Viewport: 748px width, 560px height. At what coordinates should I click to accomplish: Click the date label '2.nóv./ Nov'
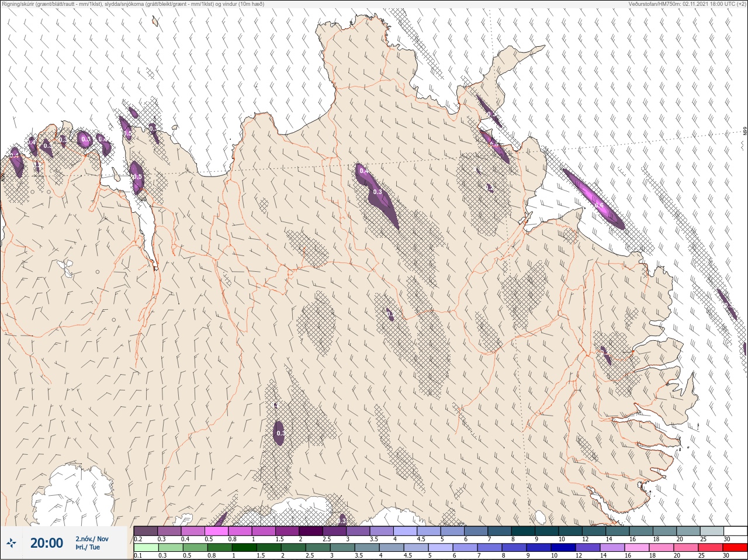92,539
